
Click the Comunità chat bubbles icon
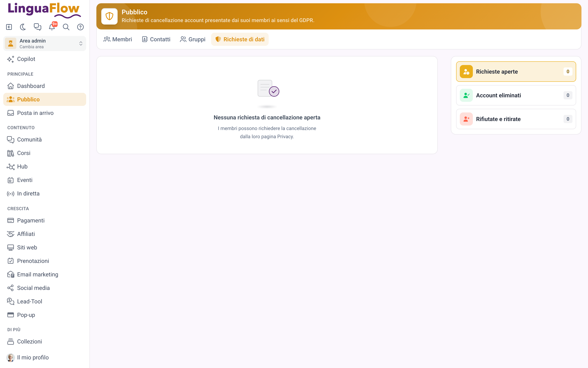pyautogui.click(x=10, y=139)
